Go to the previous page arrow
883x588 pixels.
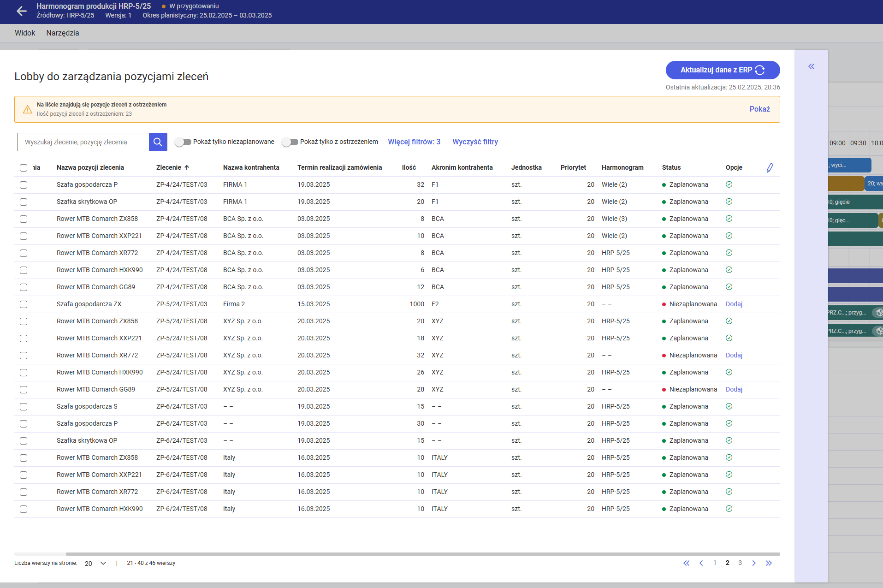pyautogui.click(x=701, y=563)
